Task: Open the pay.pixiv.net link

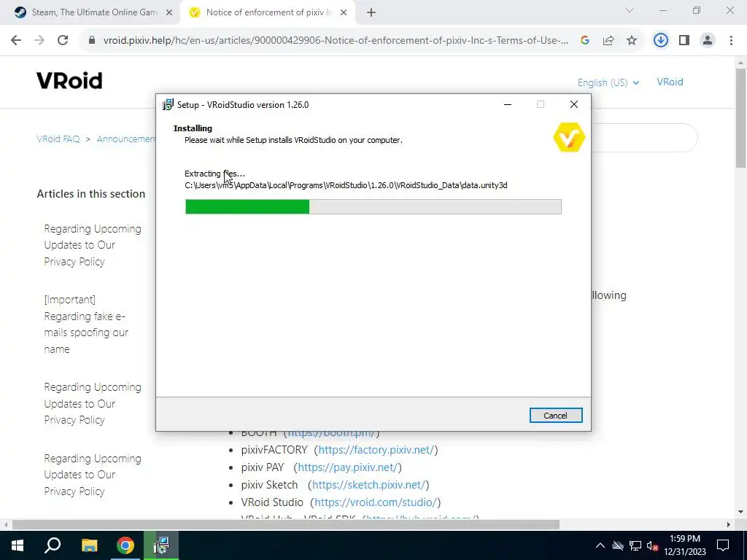Action: click(347, 467)
